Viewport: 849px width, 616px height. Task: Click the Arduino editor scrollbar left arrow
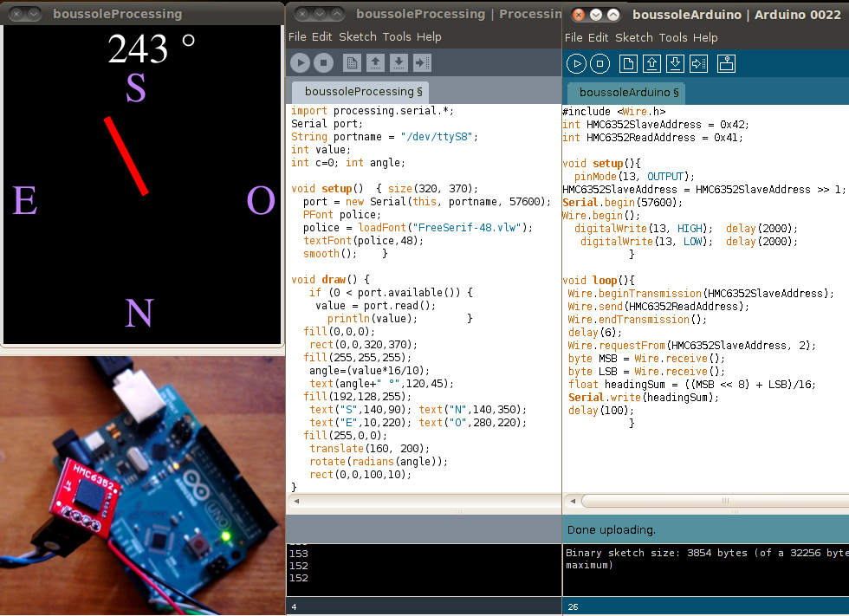click(573, 501)
